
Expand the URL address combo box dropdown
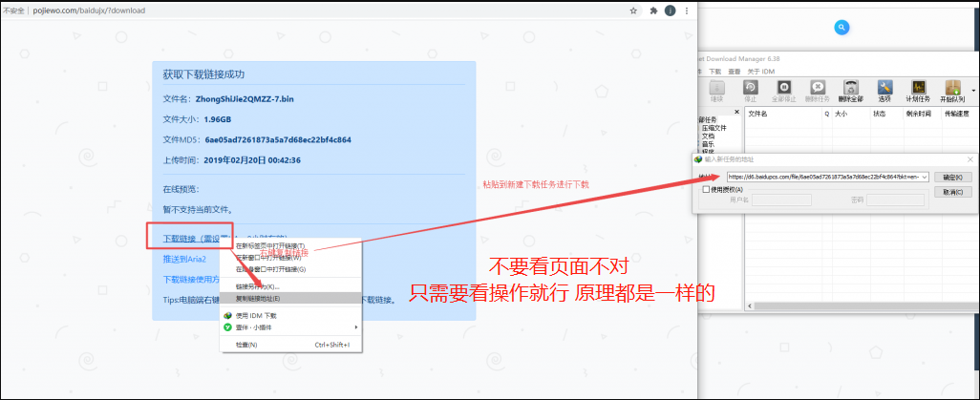tap(925, 177)
